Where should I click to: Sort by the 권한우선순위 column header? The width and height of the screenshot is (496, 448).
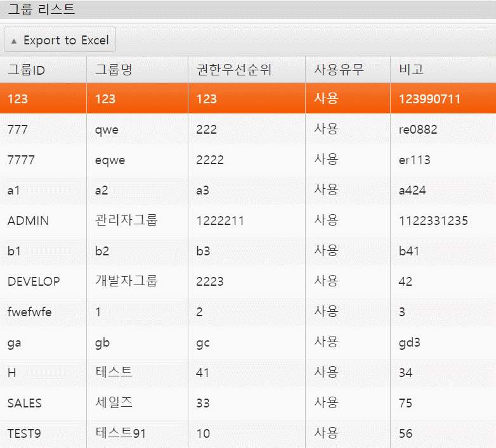click(247, 70)
